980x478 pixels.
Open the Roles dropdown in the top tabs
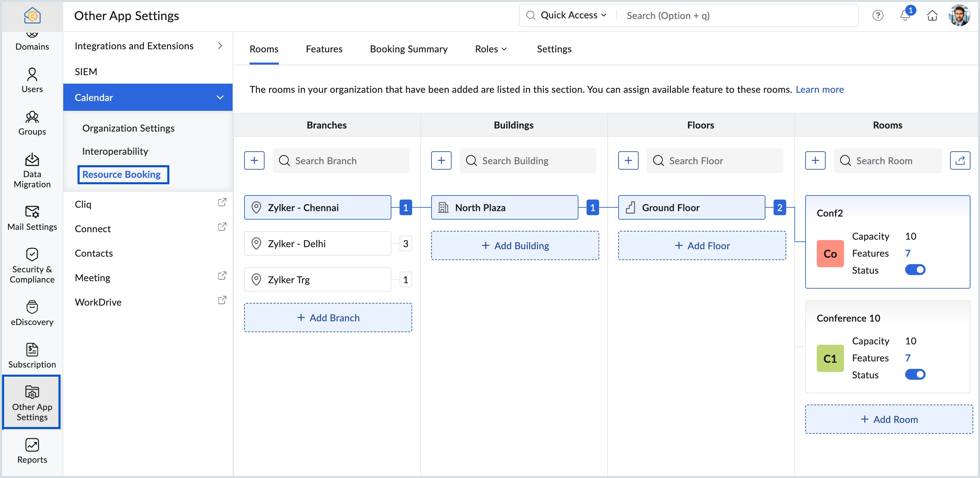pos(490,49)
